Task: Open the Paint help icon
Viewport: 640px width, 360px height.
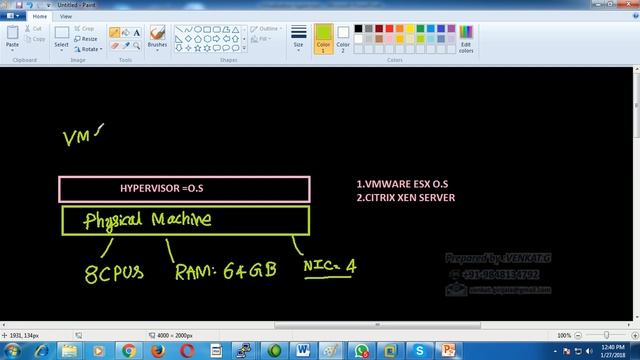Action: (x=636, y=16)
